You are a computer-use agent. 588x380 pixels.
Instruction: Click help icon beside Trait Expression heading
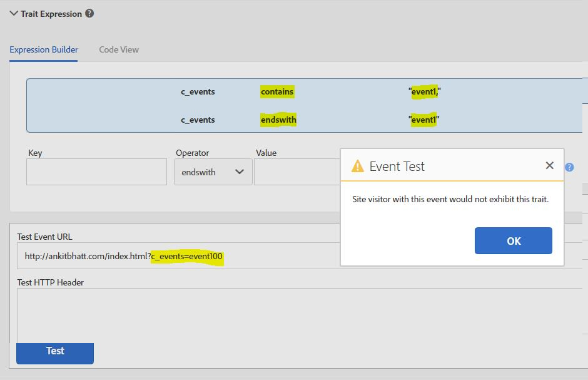pyautogui.click(x=89, y=13)
